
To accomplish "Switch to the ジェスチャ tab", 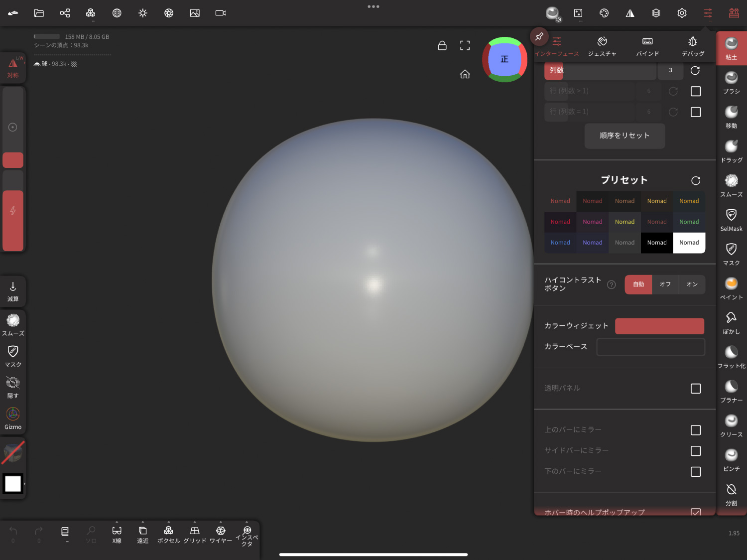I will (x=602, y=46).
